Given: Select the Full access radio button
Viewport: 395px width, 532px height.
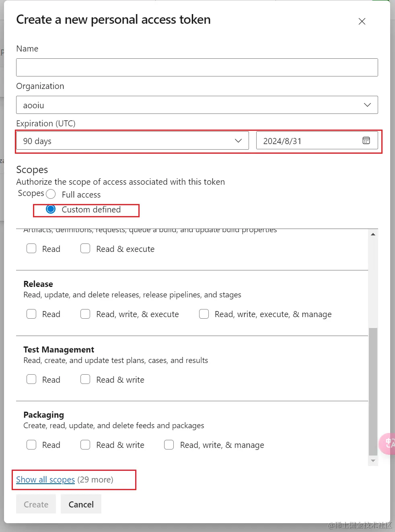Looking at the screenshot, I should pyautogui.click(x=51, y=194).
